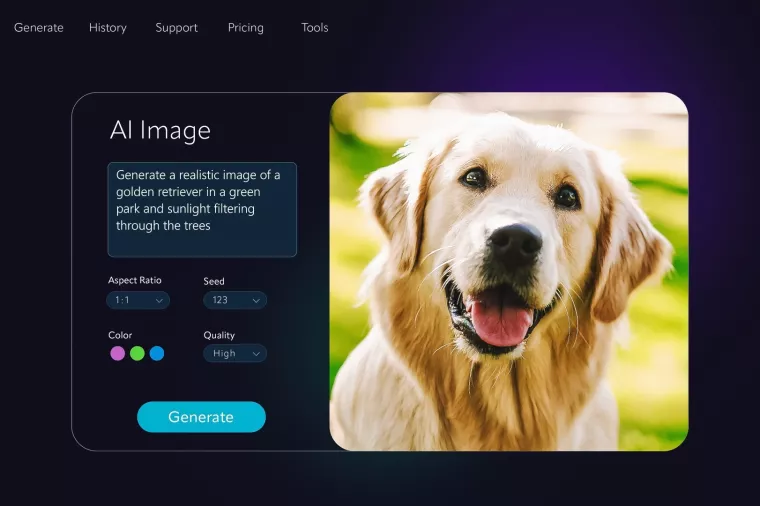Image resolution: width=760 pixels, height=506 pixels.
Task: Click the generated golden retriever image
Action: (509, 271)
